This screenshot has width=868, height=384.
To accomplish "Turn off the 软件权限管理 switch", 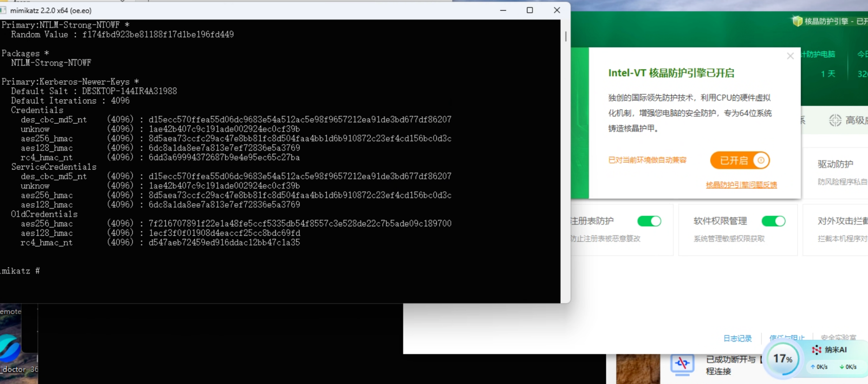I will click(x=773, y=221).
